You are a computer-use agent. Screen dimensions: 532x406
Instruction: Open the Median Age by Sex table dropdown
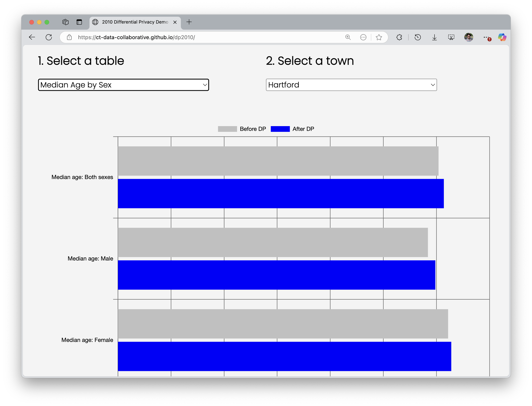123,85
